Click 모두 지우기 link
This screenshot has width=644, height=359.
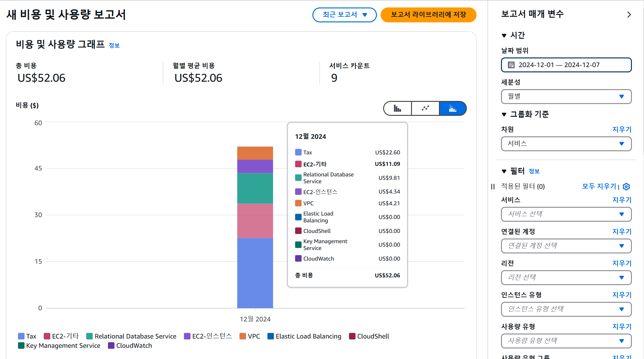599,186
